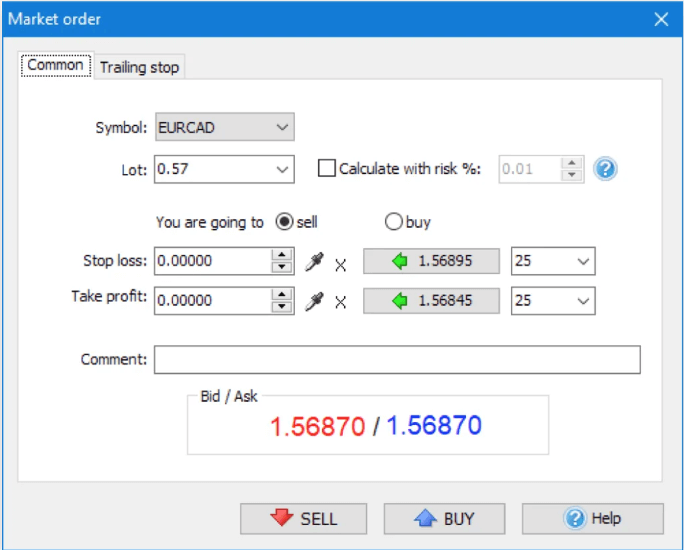Apply Stop loss price 1.56895 arrow button
684x550 pixels.
click(430, 262)
